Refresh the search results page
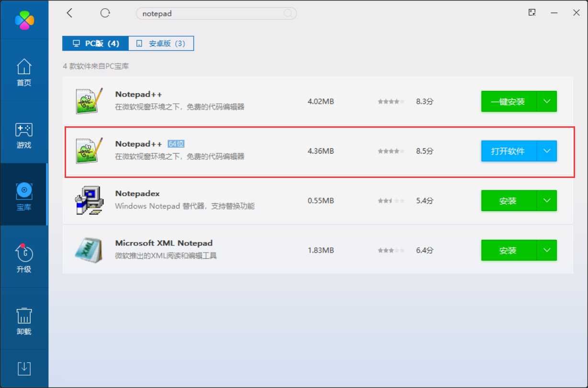This screenshot has width=588, height=388. tap(105, 13)
